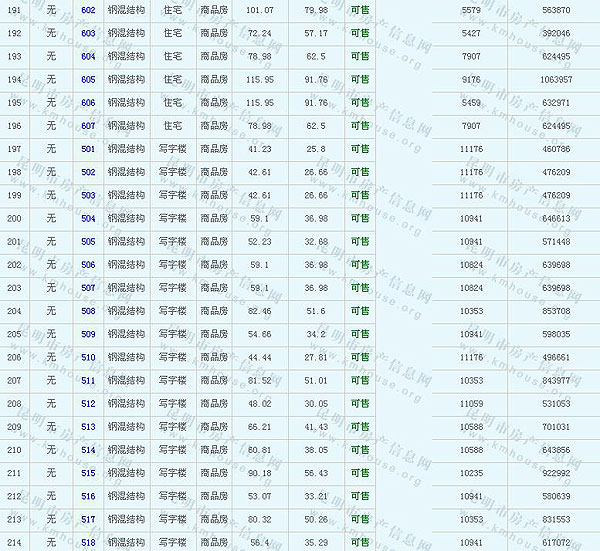Click room number 603

coord(88,33)
